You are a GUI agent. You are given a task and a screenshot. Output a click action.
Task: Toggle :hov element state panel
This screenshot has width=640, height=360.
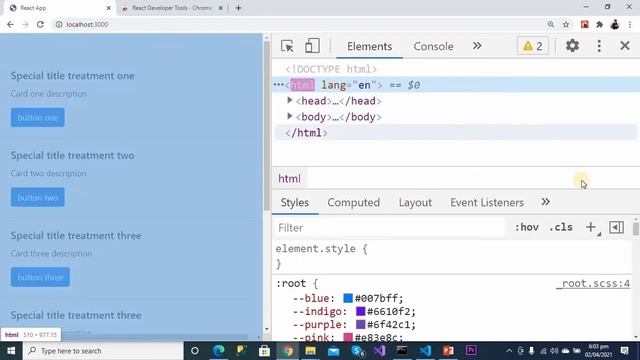(x=527, y=227)
